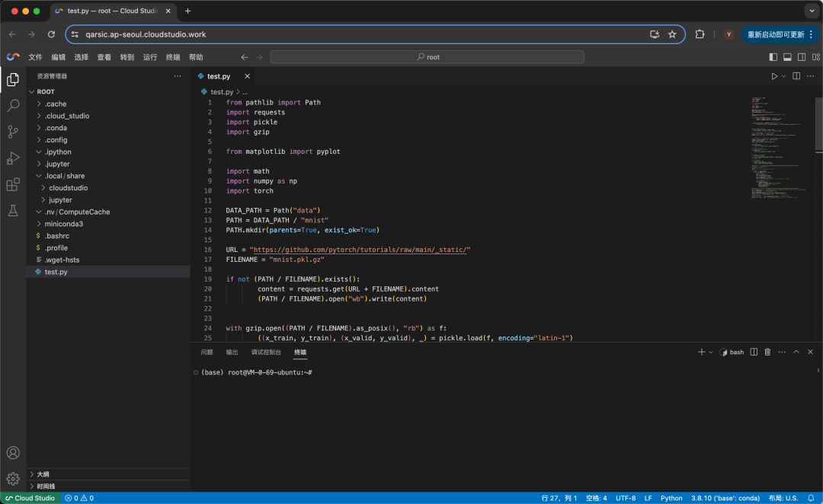Close the test.py editor tab
The image size is (823, 504).
click(247, 76)
